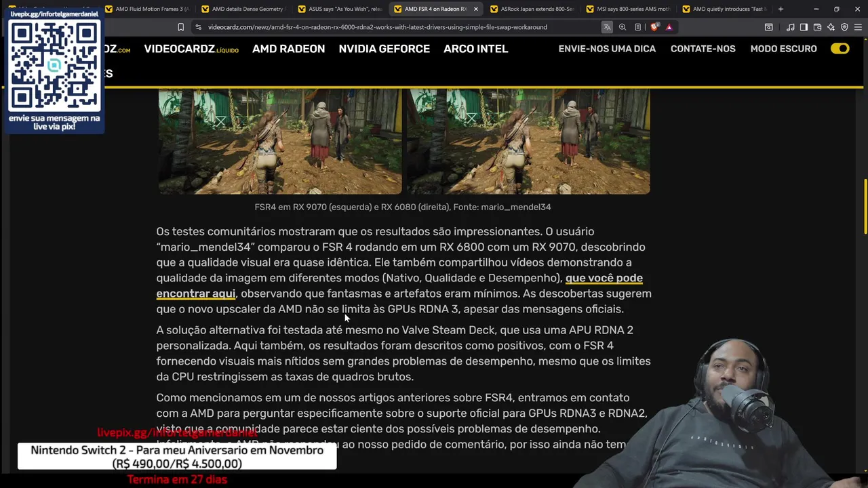Viewport: 868px width, 488px height.
Task: Click the 'Termina em 27 dias' text
Action: coord(177,479)
